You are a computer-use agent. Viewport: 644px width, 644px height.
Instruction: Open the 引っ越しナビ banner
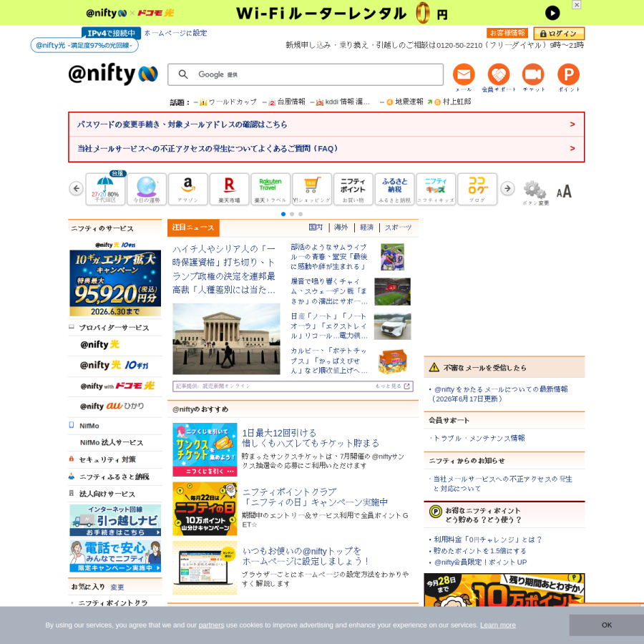pyautogui.click(x=115, y=520)
